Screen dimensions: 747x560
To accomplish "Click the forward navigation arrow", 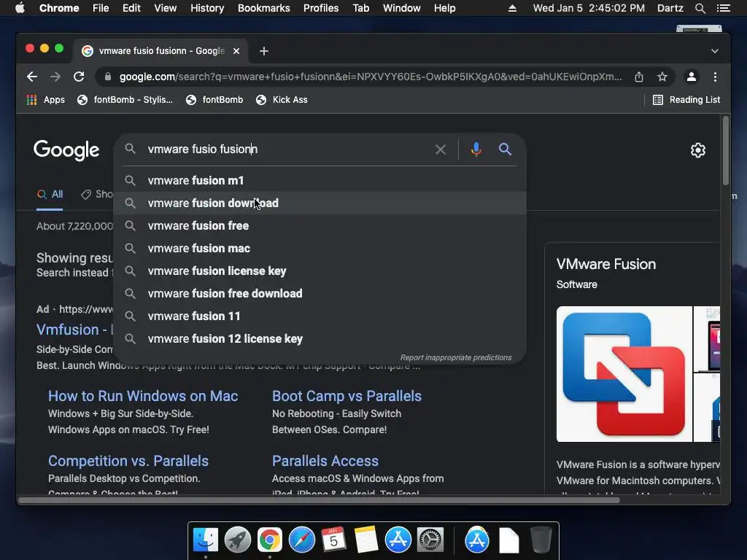I will [55, 77].
